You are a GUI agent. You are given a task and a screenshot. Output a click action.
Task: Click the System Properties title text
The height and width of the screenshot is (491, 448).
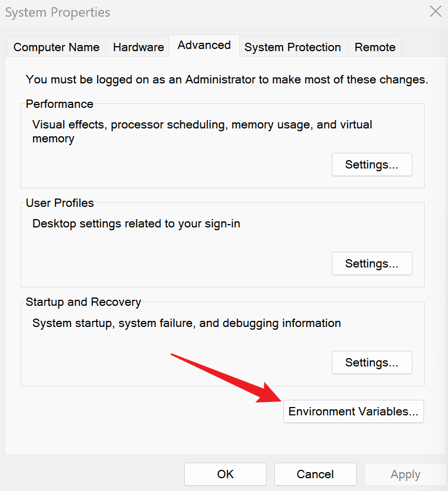coord(58,13)
